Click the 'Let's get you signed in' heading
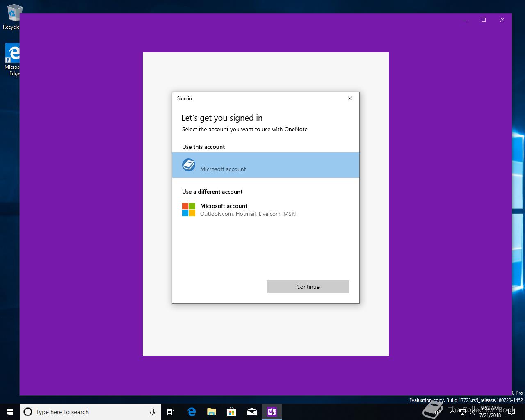Image resolution: width=525 pixels, height=420 pixels. (222, 118)
